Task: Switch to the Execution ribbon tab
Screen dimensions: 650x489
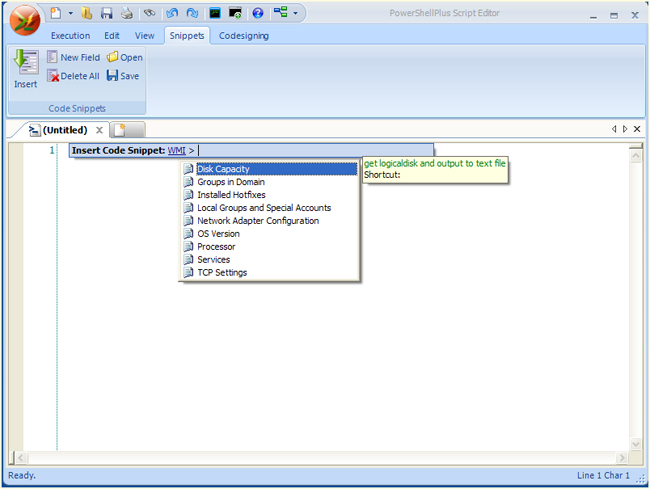Action: (x=70, y=36)
